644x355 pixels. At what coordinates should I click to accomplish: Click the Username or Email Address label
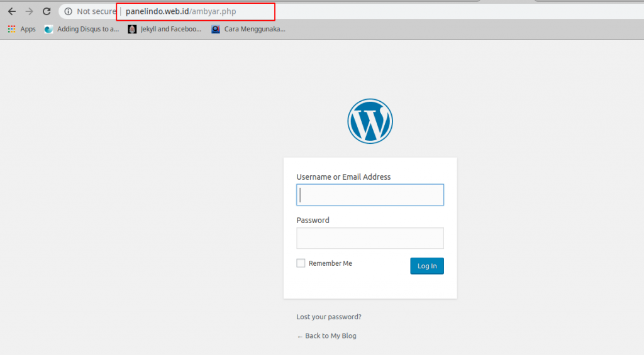[343, 177]
